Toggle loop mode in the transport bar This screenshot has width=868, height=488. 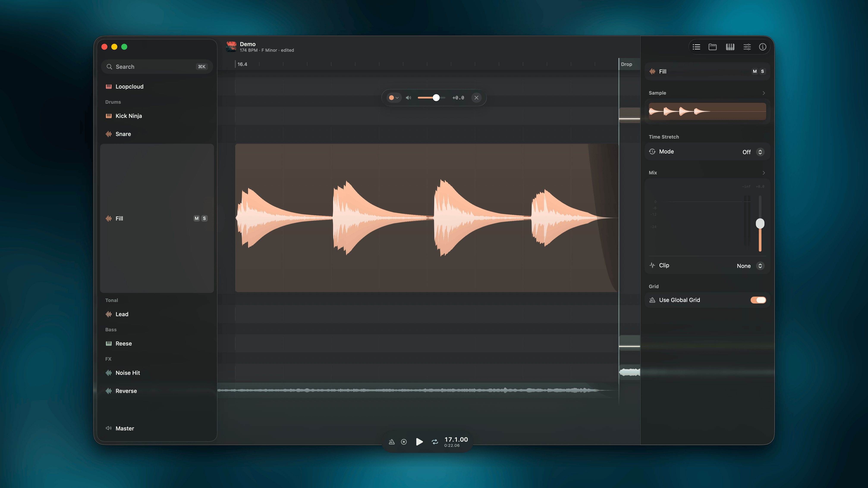tap(435, 442)
